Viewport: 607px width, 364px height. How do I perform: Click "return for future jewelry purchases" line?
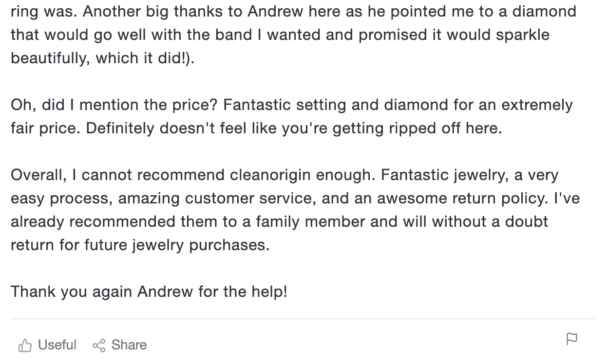tap(140, 245)
